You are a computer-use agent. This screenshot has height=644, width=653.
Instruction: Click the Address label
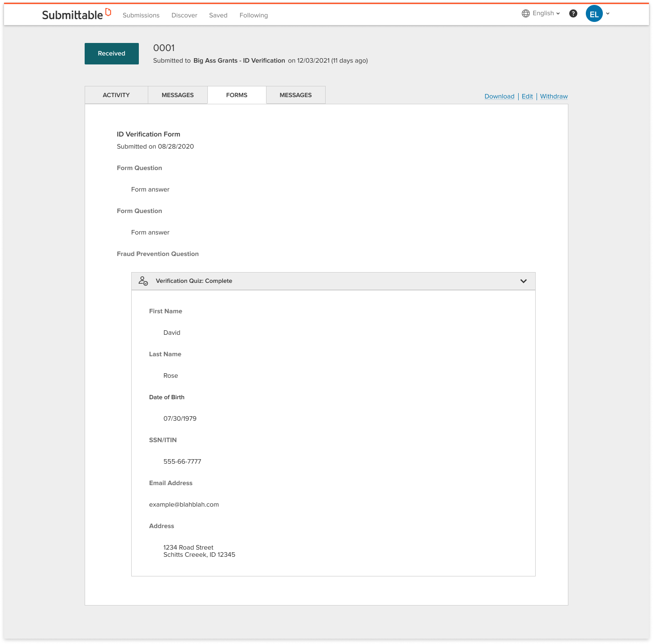click(x=162, y=526)
